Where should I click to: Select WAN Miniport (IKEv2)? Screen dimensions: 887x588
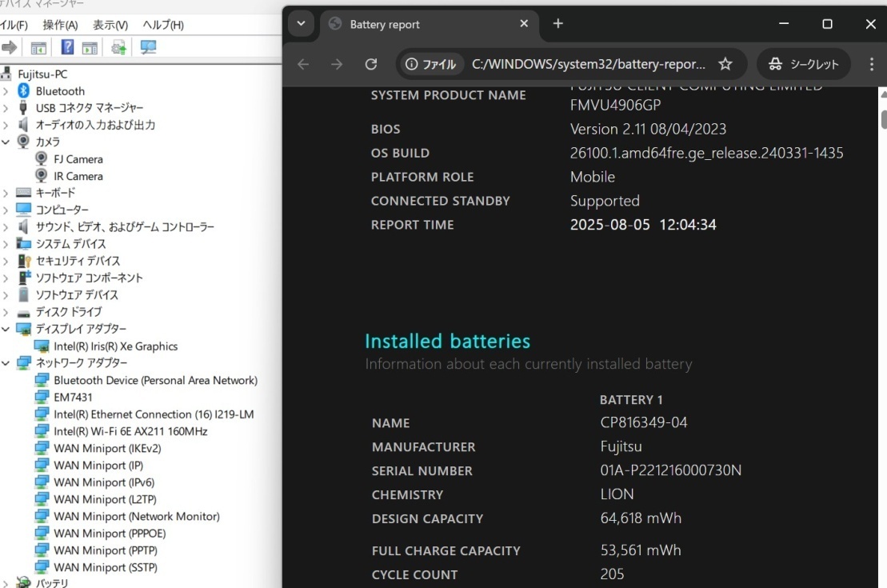107,448
